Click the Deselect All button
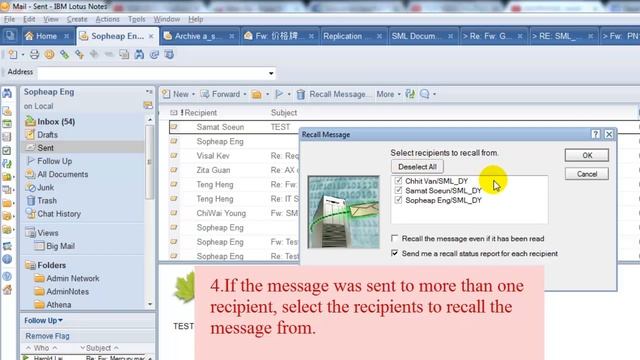This screenshot has height=360, width=640. pyautogui.click(x=417, y=167)
